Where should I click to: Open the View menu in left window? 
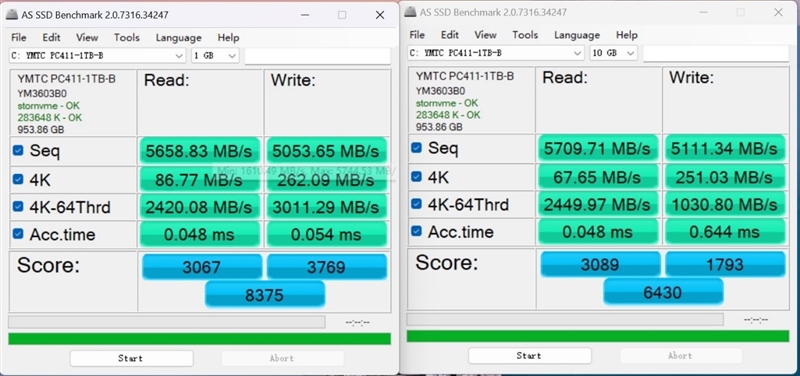coord(87,37)
